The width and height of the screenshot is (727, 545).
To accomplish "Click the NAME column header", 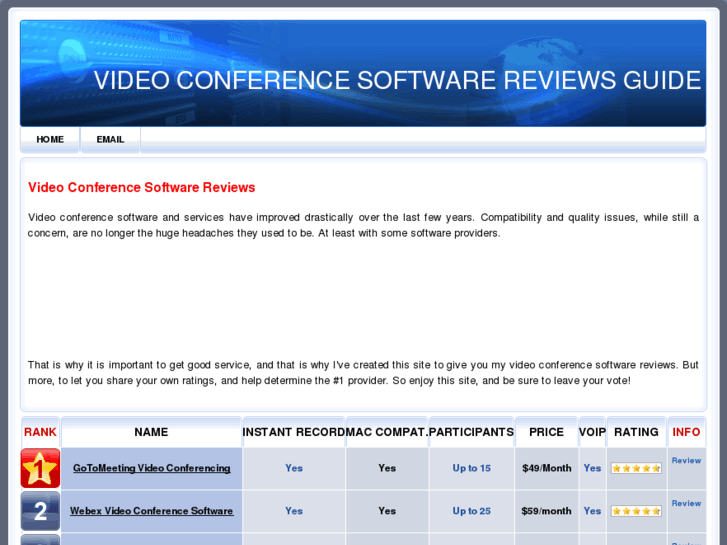I will pyautogui.click(x=151, y=432).
